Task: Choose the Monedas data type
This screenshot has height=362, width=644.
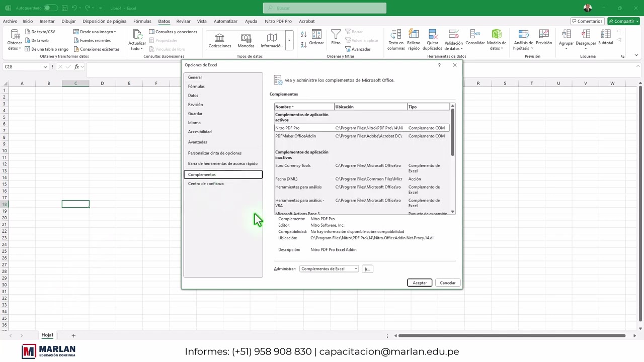Action: pos(246,41)
